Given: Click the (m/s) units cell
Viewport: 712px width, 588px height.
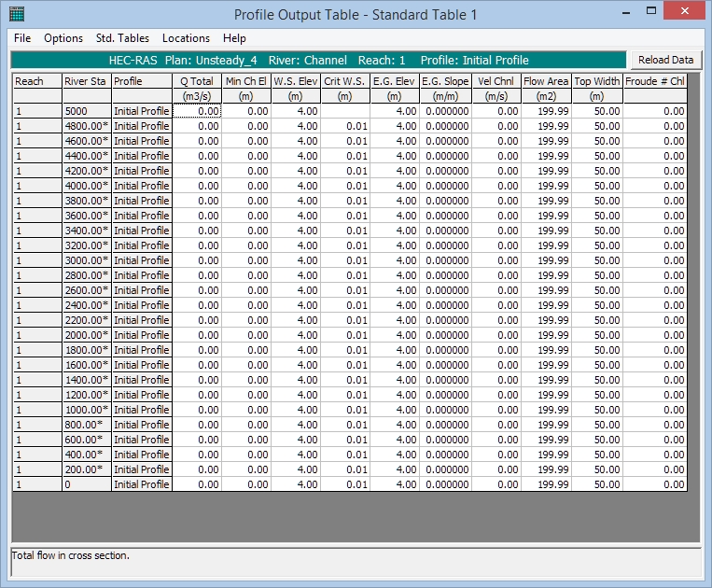Looking at the screenshot, I should click(x=496, y=96).
